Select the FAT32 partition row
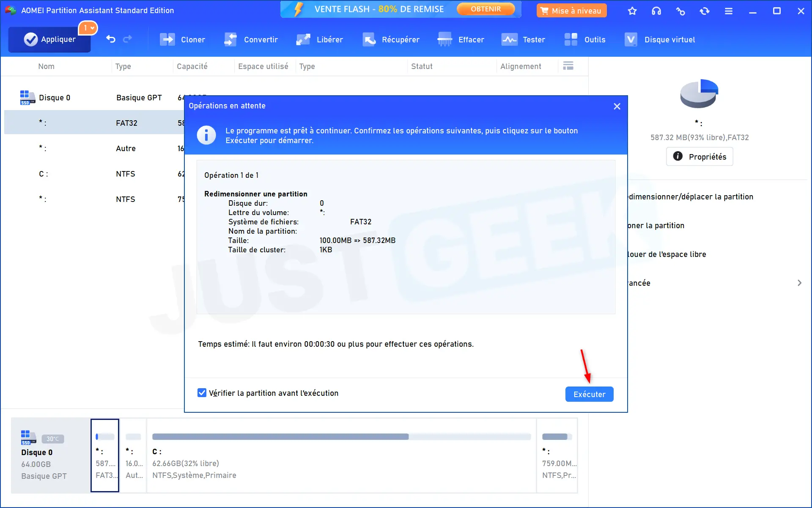Screen dimensions: 812x508 (x=94, y=123)
